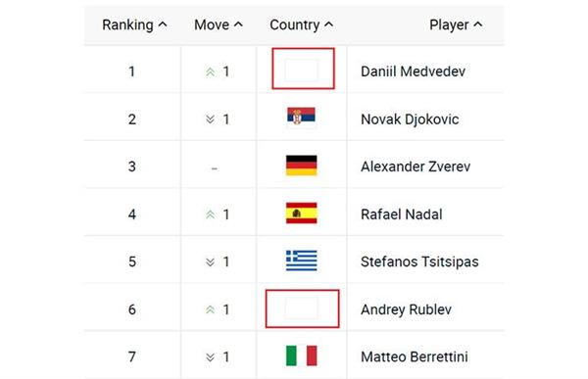Click the blank flag beside Daniil Medvedev
This screenshot has width=588, height=379.
(x=301, y=70)
